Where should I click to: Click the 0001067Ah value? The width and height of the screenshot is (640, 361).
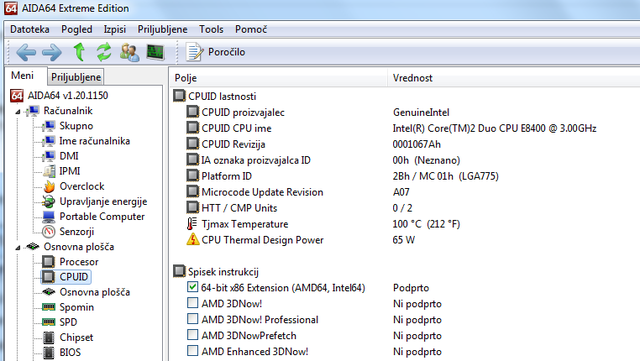click(x=416, y=144)
